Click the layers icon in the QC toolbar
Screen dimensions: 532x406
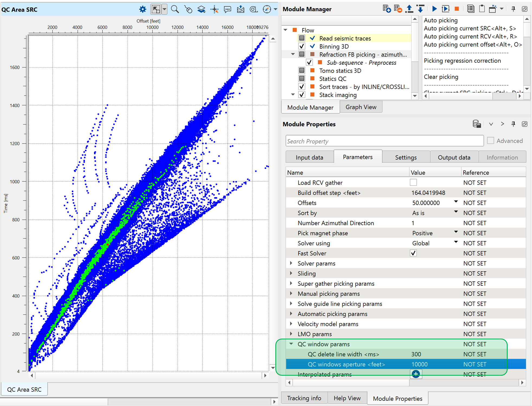click(201, 9)
